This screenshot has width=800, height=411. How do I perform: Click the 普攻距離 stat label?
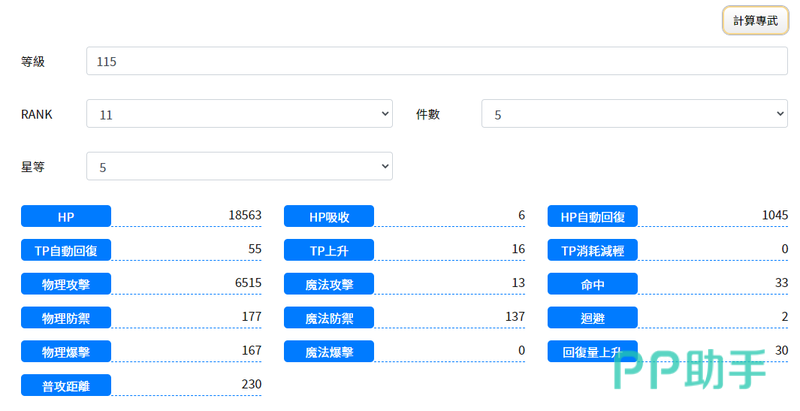66,386
